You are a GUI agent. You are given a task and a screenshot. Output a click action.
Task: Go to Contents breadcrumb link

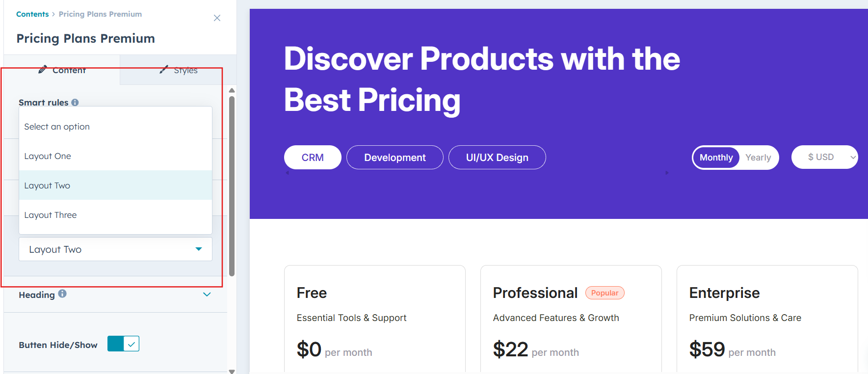point(32,14)
